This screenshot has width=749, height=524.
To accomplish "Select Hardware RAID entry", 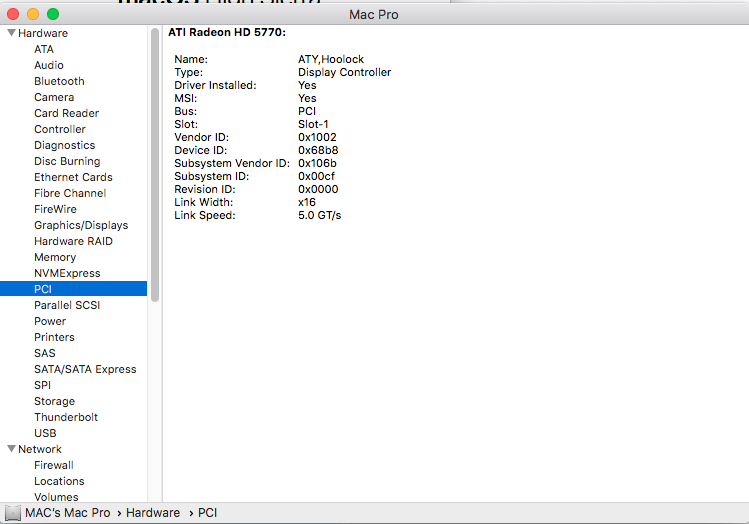I will [73, 241].
